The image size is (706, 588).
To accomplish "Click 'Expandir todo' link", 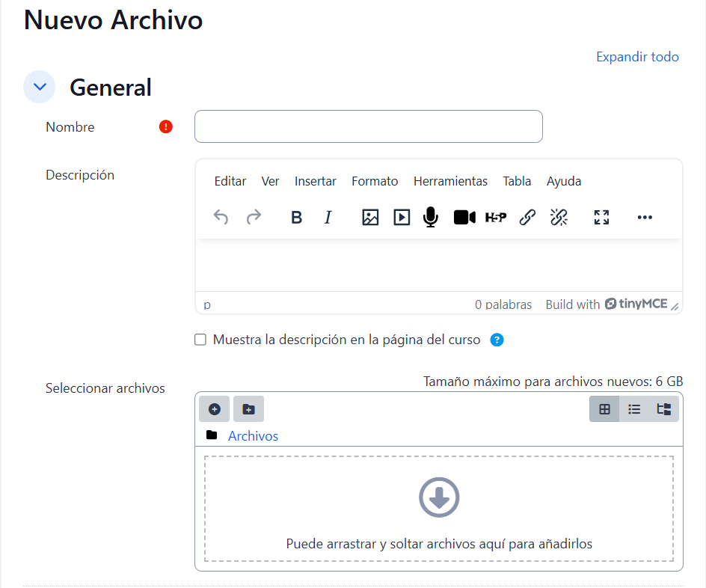I will pyautogui.click(x=637, y=57).
